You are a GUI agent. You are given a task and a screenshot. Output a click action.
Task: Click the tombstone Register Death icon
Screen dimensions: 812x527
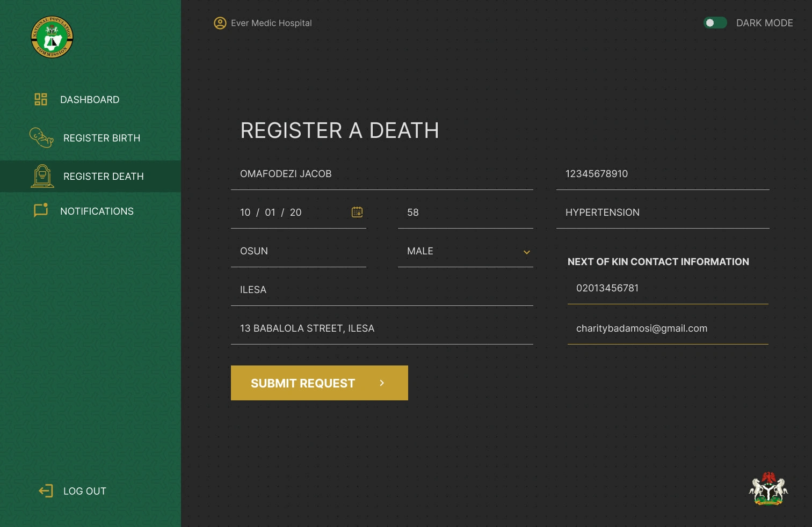[x=42, y=176]
